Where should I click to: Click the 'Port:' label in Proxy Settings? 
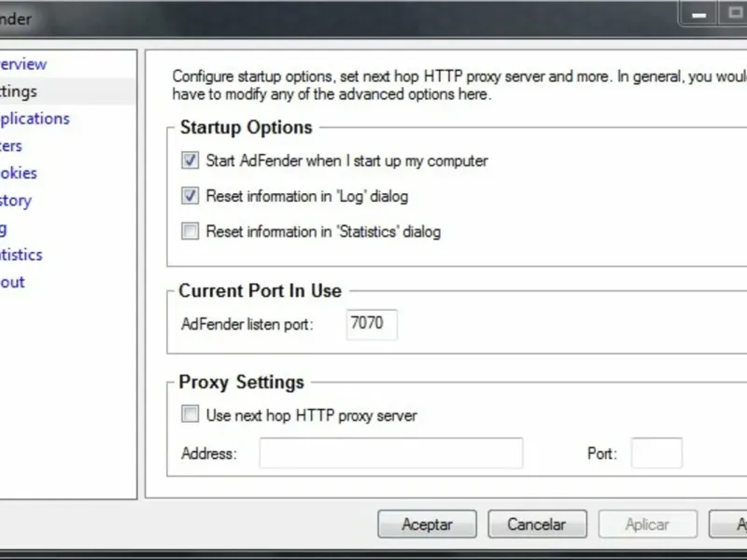point(602,454)
